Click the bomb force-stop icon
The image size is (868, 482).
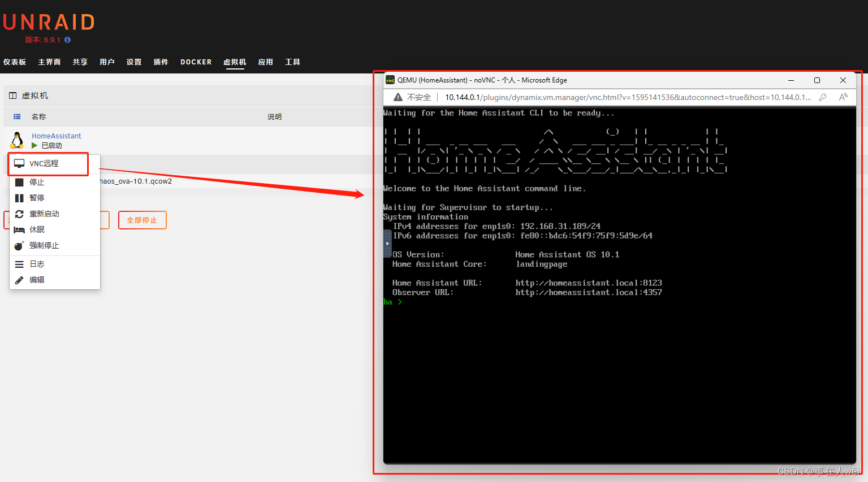click(x=19, y=245)
